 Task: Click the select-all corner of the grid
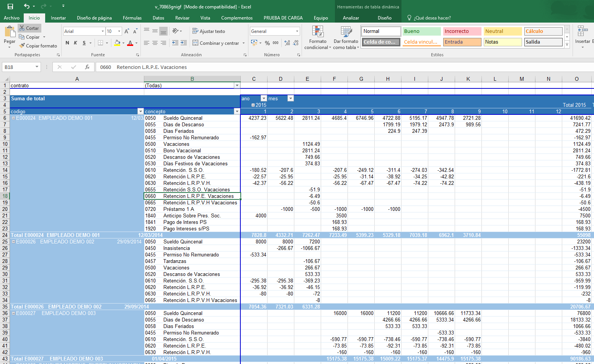coord(5,79)
